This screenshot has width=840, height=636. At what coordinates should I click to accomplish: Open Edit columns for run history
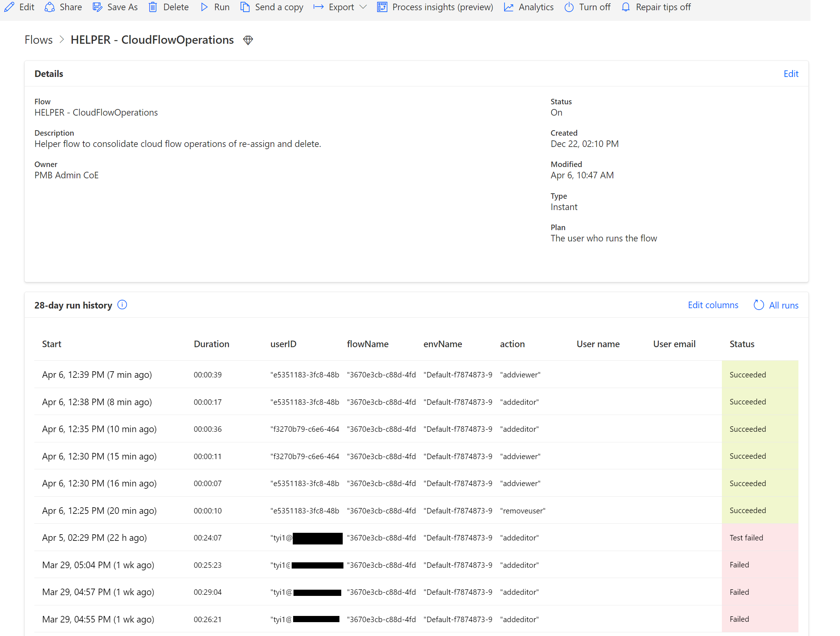click(x=713, y=305)
